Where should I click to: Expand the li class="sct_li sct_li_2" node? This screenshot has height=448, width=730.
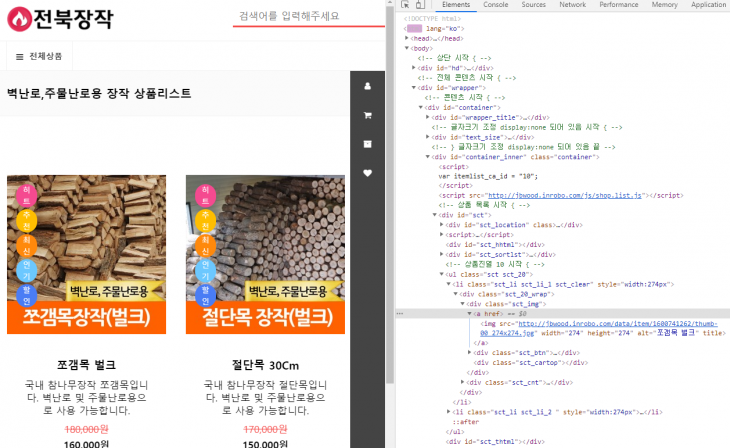click(449, 412)
